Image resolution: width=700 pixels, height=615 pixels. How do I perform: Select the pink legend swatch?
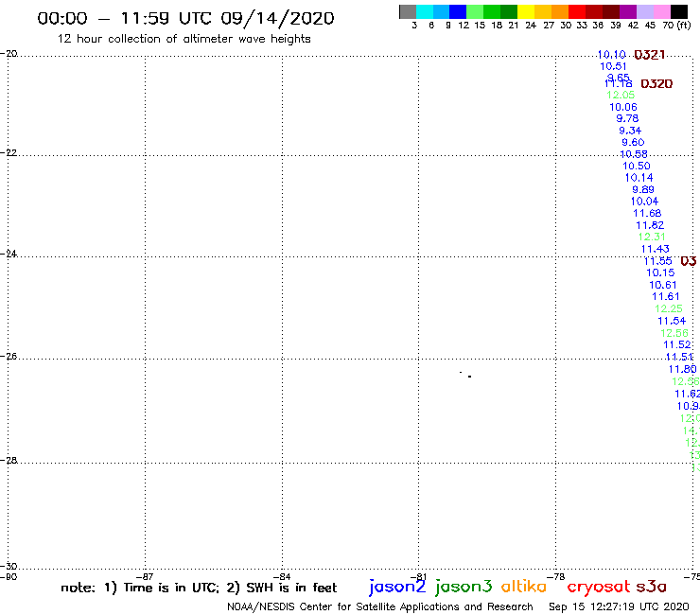point(662,11)
